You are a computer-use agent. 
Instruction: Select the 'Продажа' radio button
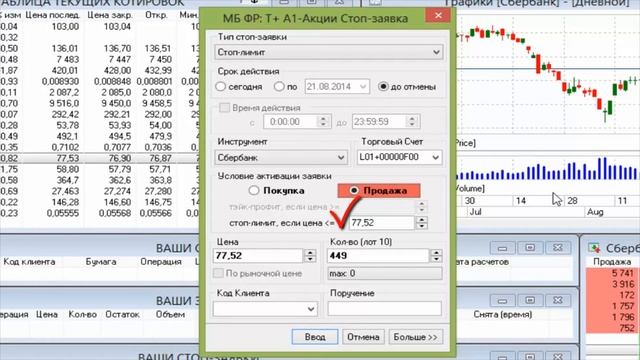[x=354, y=190]
